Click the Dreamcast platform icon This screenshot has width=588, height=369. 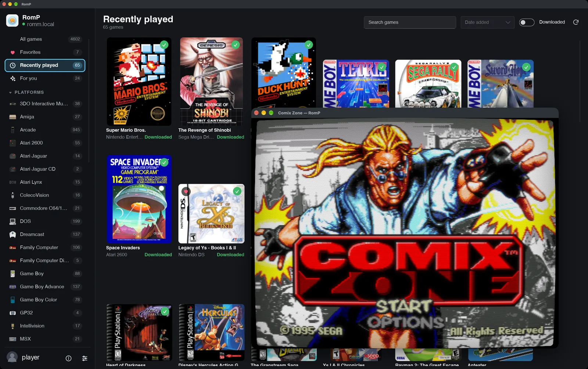point(12,234)
